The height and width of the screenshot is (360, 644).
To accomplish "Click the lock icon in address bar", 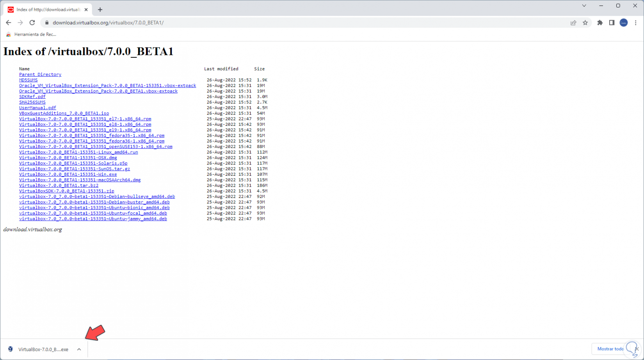I will [x=47, y=23].
